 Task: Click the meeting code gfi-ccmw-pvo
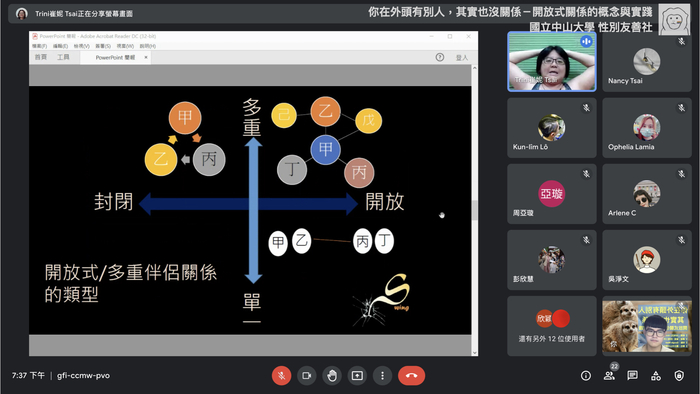83,376
